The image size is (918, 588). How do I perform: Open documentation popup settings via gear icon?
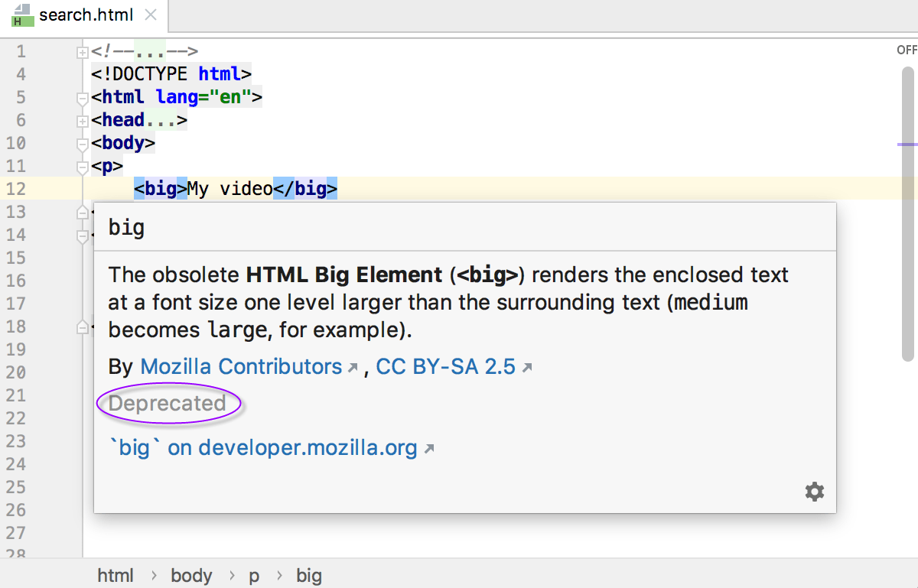[x=814, y=492]
